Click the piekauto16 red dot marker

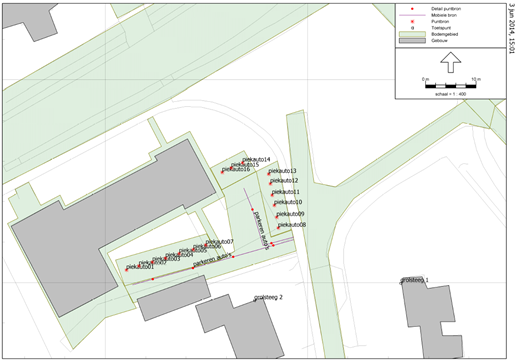(x=222, y=172)
